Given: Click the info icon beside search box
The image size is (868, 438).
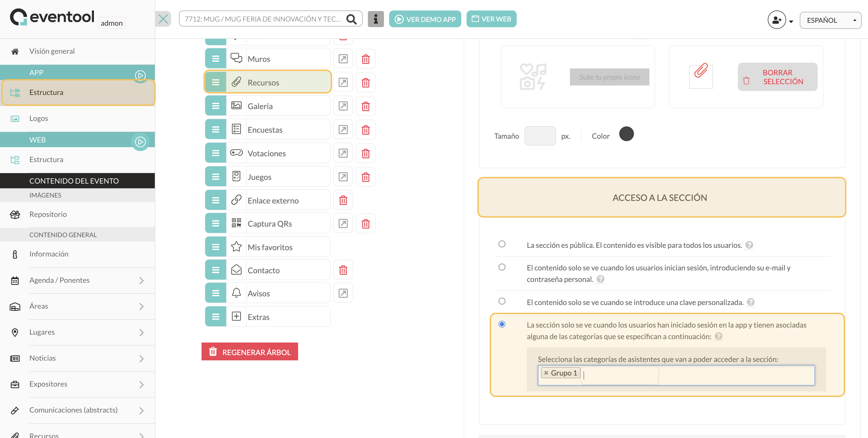Looking at the screenshot, I should pyautogui.click(x=376, y=19).
